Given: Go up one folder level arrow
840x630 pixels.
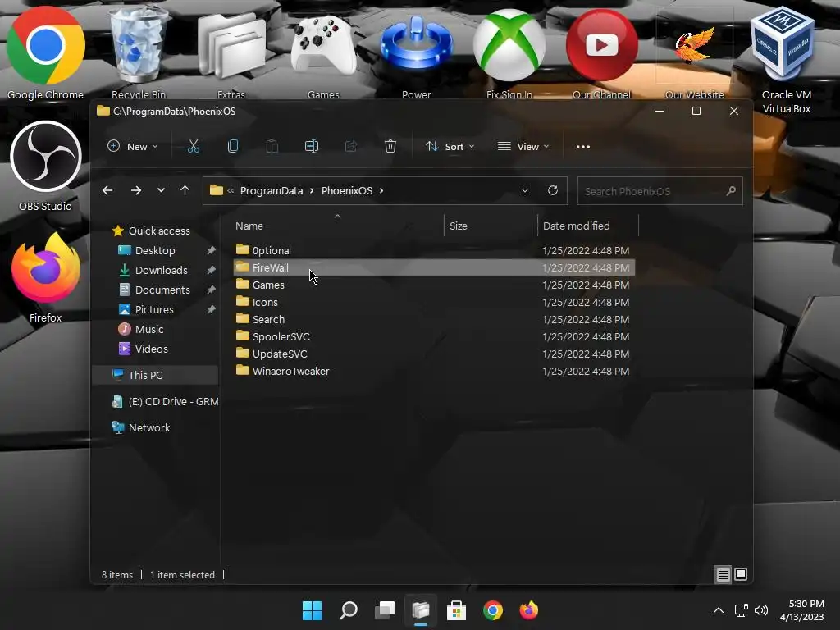Looking at the screenshot, I should (x=185, y=190).
